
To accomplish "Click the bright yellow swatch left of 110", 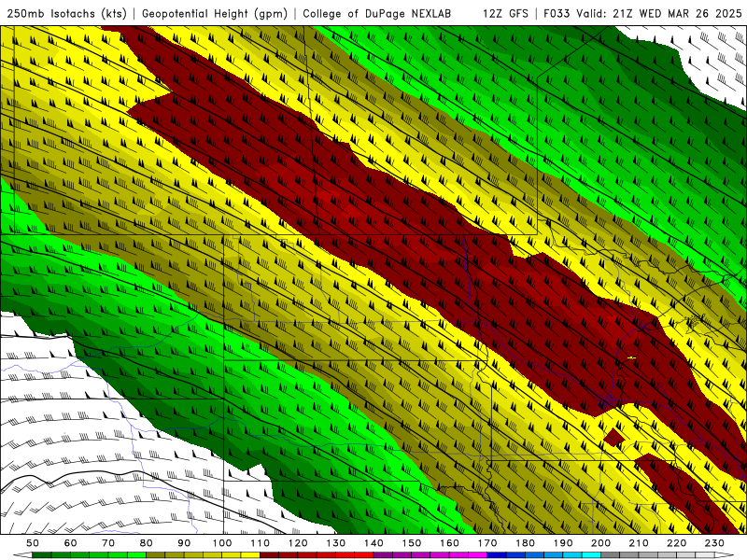I will (x=250, y=556).
